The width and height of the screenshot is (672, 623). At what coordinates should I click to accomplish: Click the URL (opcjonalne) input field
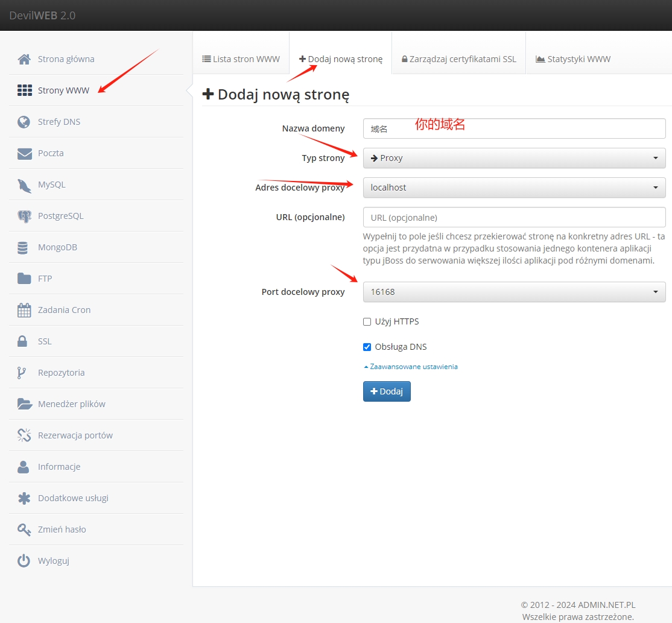pos(514,217)
